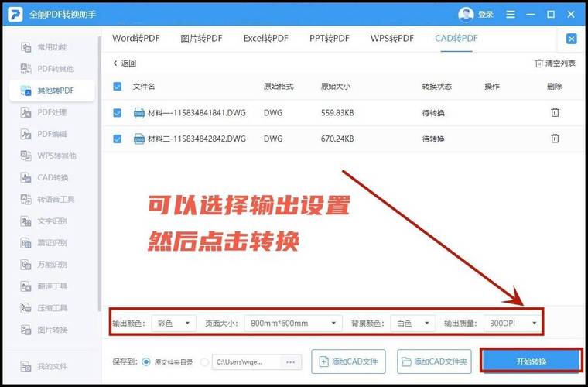Open 翻译工具 in the sidebar

[x=43, y=286]
